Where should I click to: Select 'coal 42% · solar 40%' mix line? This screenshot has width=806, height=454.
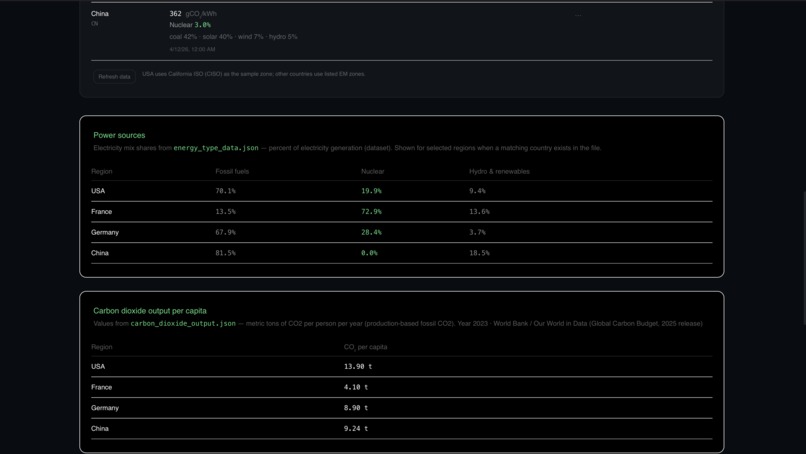point(233,37)
